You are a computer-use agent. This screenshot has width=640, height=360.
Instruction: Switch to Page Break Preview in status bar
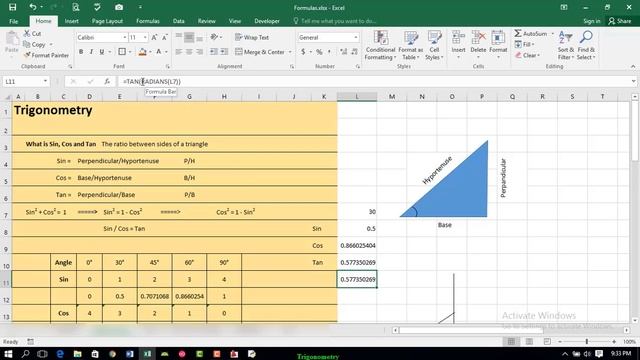coord(547,342)
